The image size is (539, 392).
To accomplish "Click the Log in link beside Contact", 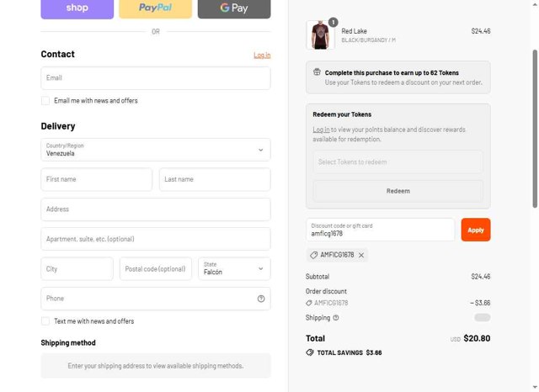I will (262, 56).
